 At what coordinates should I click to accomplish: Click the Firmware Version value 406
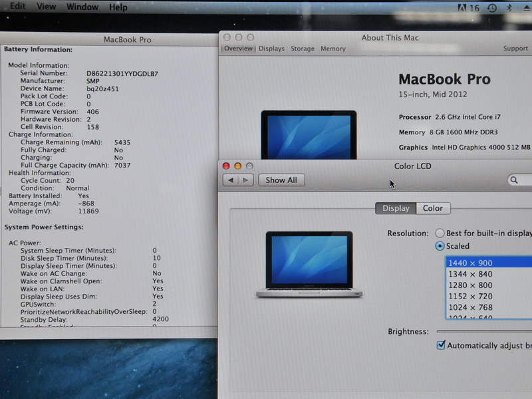(x=93, y=112)
